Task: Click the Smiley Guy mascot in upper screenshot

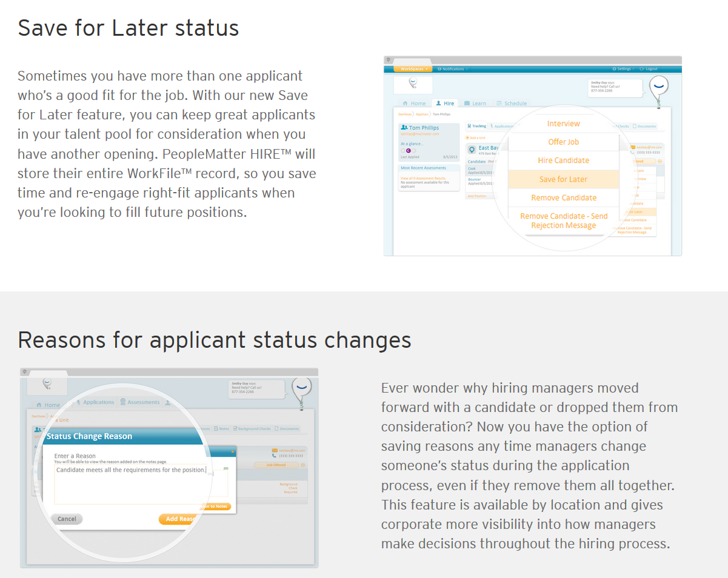Action: pyautogui.click(x=659, y=91)
